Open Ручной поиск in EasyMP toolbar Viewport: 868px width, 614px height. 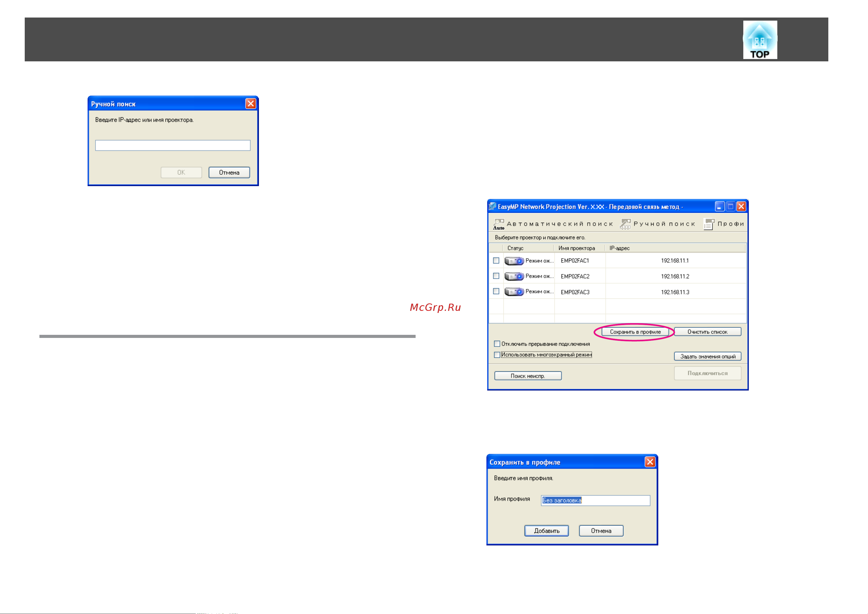point(658,224)
